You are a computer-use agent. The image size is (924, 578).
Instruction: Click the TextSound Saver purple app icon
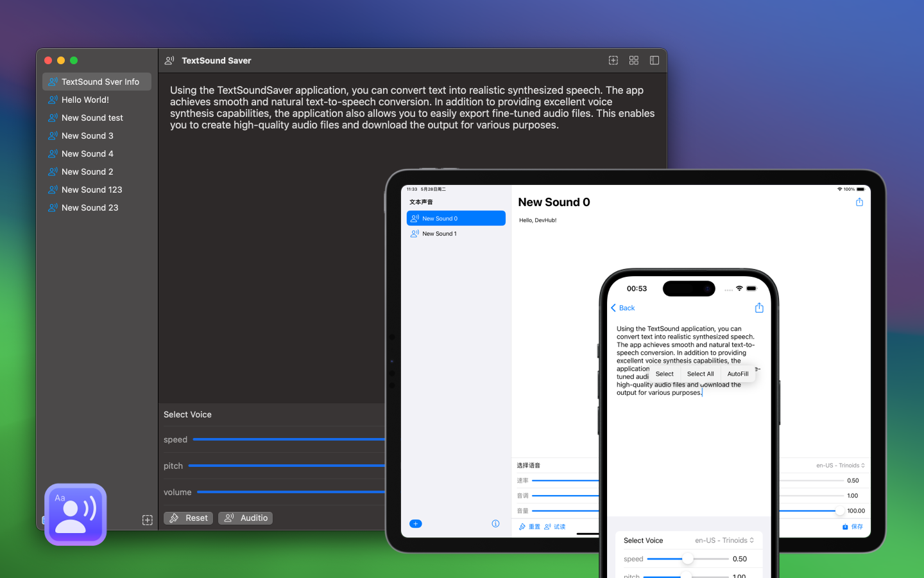(x=76, y=514)
